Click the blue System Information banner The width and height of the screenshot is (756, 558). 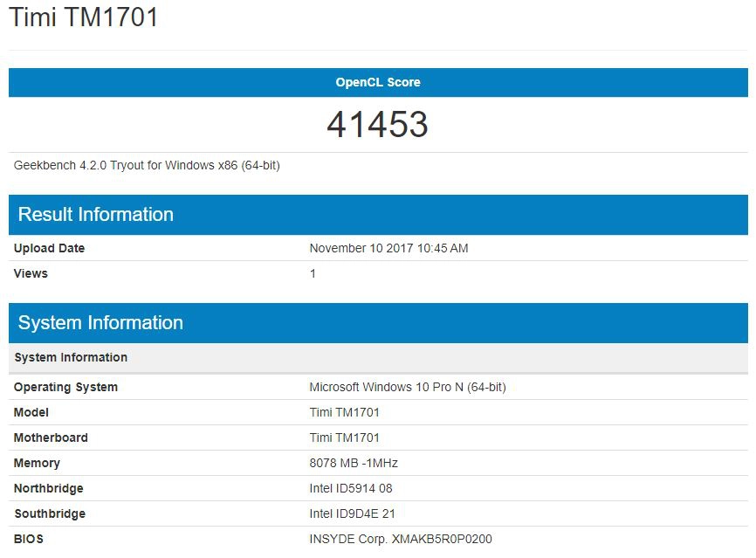point(378,323)
